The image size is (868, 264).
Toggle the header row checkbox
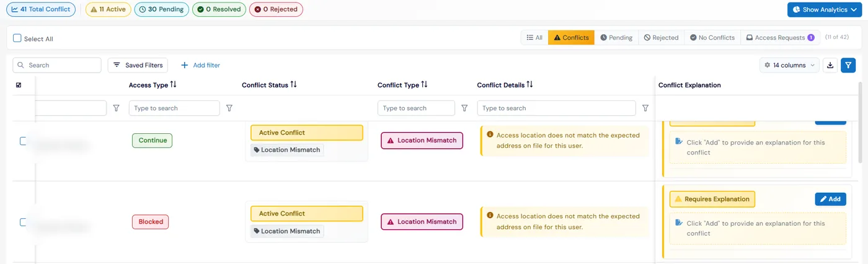pos(18,85)
